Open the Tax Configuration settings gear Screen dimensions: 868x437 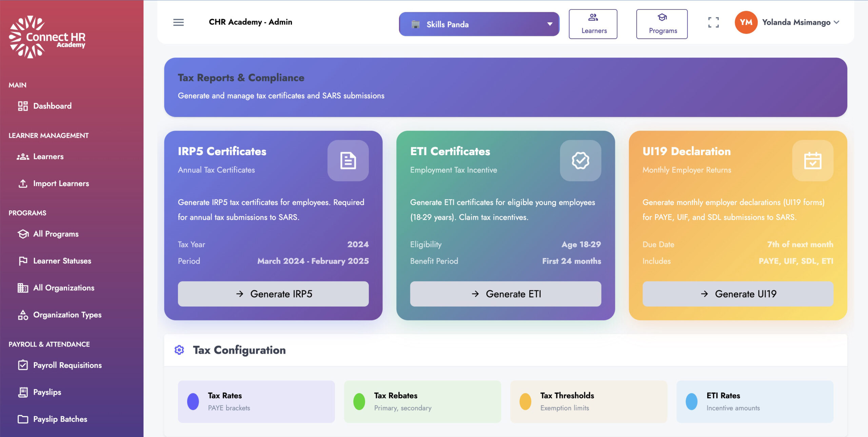179,350
